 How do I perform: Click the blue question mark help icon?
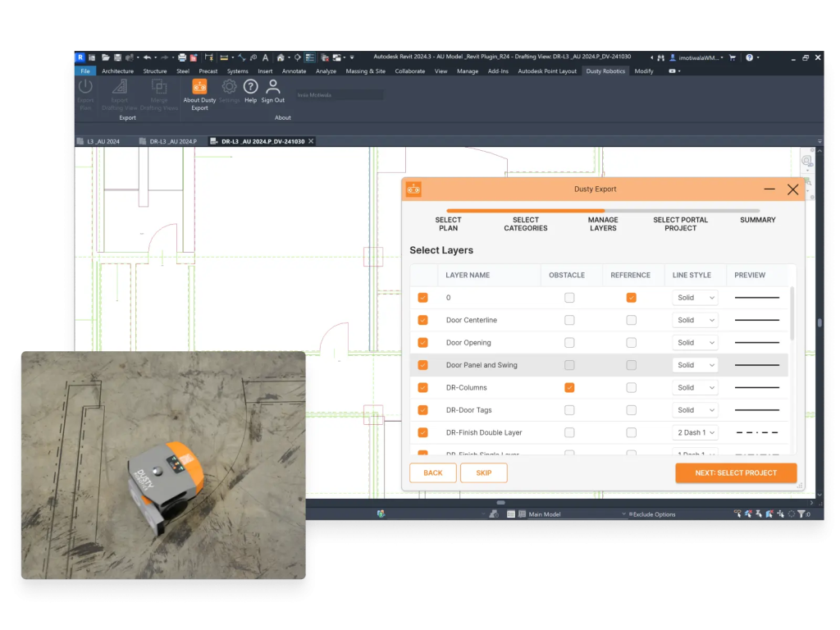[x=750, y=57]
